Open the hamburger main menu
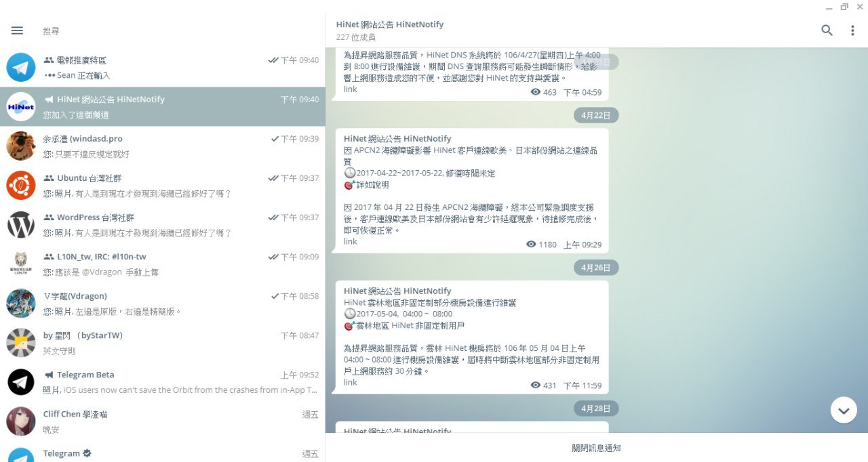This screenshot has width=868, height=462. pyautogui.click(x=18, y=30)
